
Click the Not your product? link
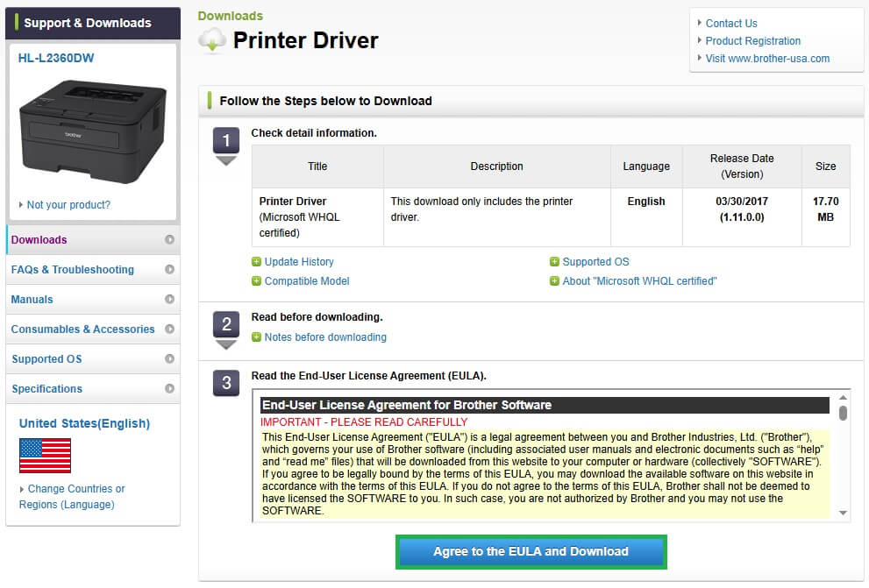tap(68, 205)
